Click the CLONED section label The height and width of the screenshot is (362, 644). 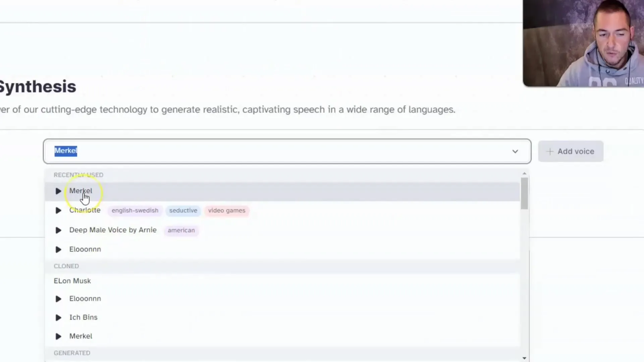click(x=66, y=266)
